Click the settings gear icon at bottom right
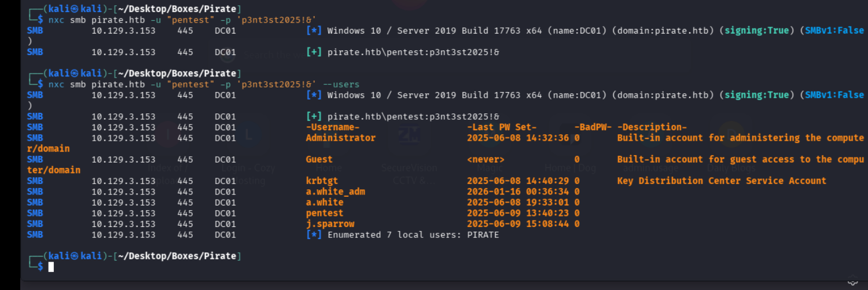 [852, 281]
